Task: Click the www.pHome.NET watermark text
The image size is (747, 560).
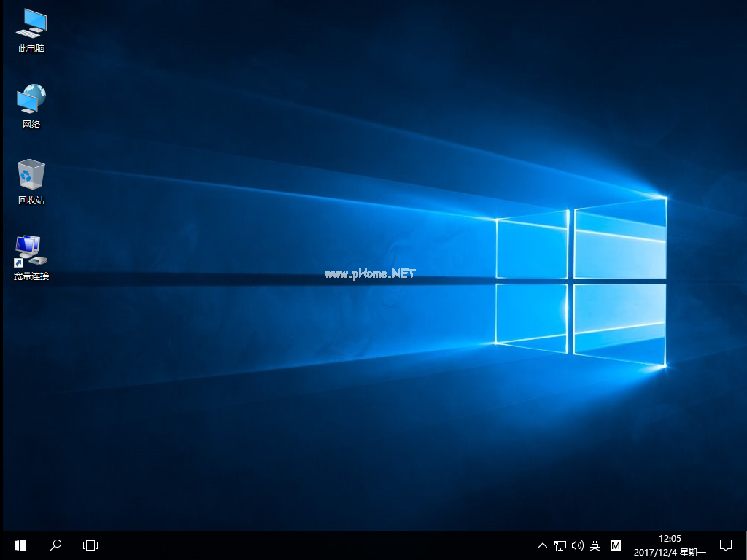Action: [370, 273]
